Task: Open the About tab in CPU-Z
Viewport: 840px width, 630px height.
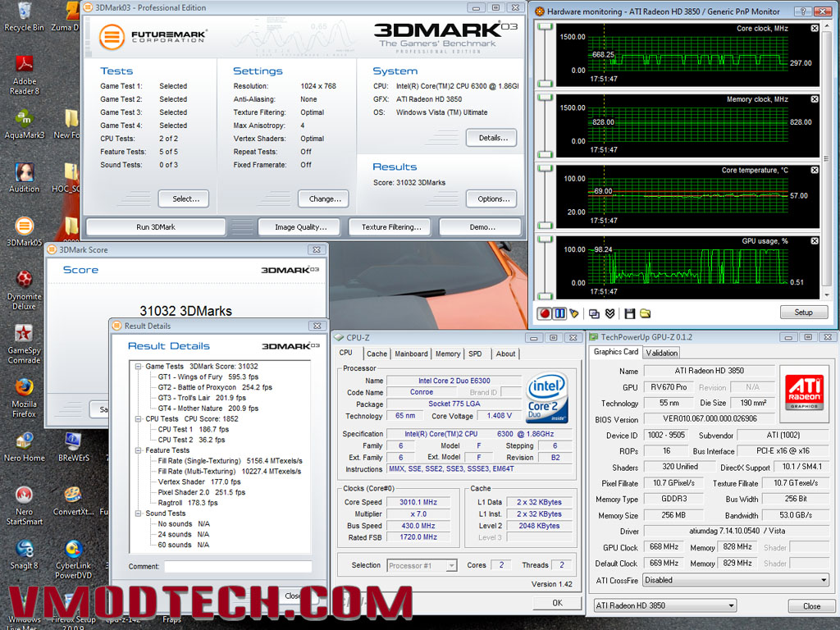Action: 505,354
